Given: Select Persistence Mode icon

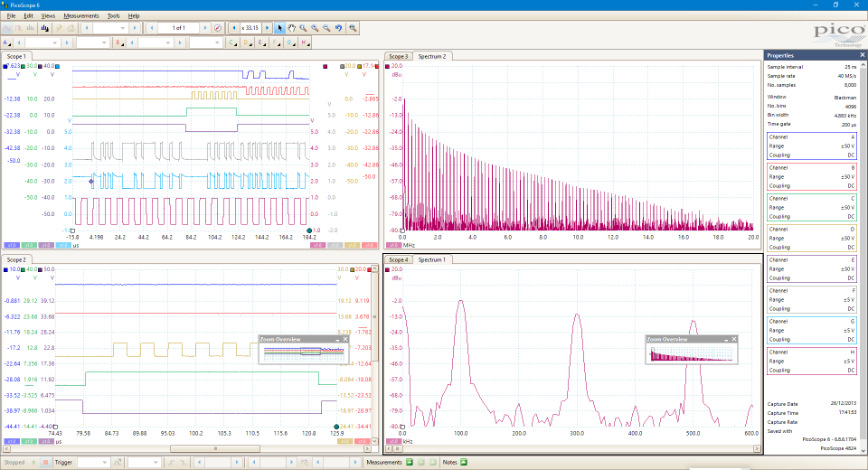Looking at the screenshot, I should (19, 28).
